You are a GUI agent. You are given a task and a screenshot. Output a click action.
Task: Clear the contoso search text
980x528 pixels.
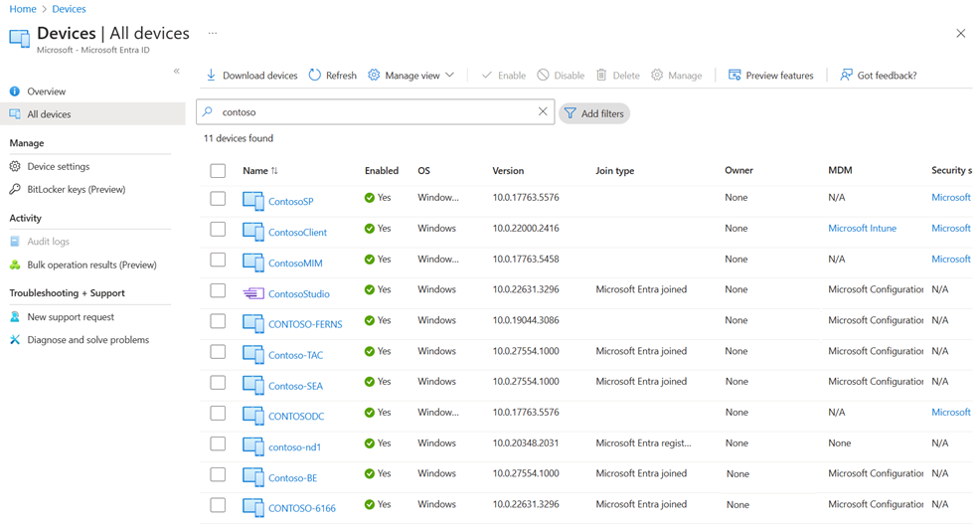click(543, 112)
